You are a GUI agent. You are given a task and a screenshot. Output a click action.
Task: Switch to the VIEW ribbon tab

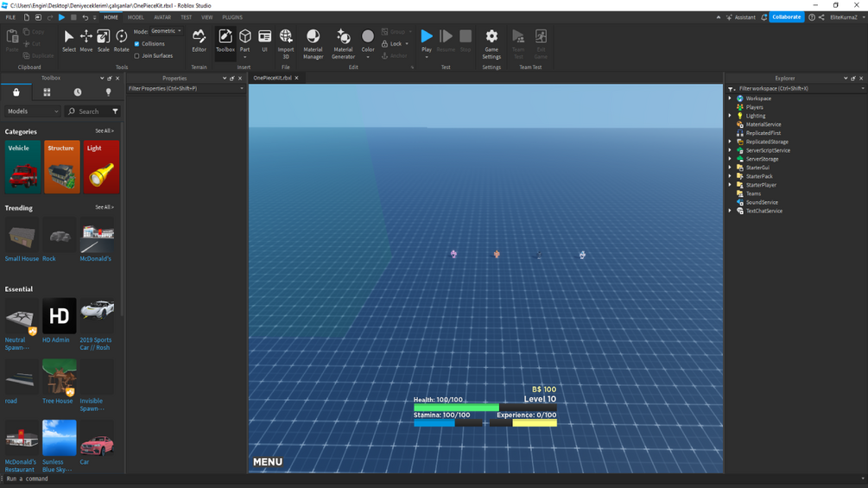(206, 17)
